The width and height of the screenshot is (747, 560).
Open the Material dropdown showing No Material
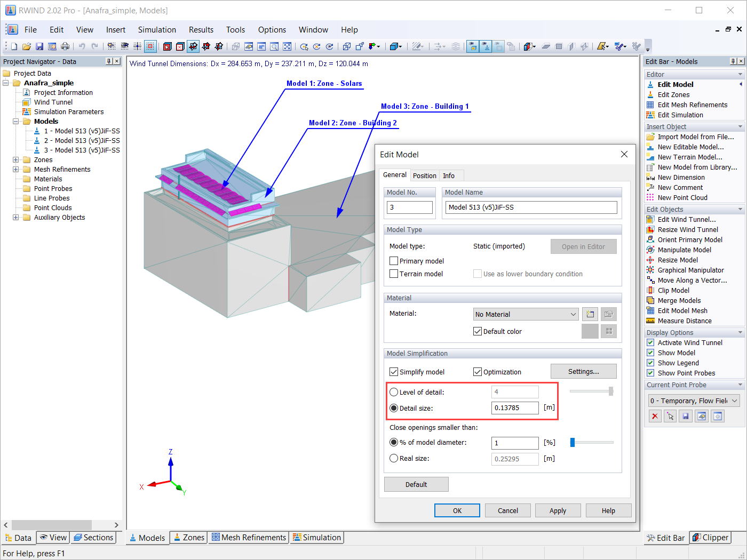click(x=526, y=314)
